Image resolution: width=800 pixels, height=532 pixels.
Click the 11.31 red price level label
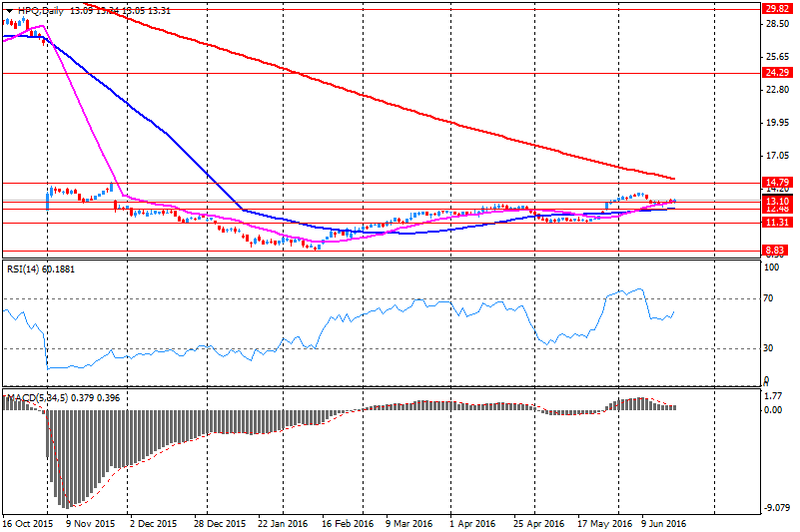[x=778, y=222]
